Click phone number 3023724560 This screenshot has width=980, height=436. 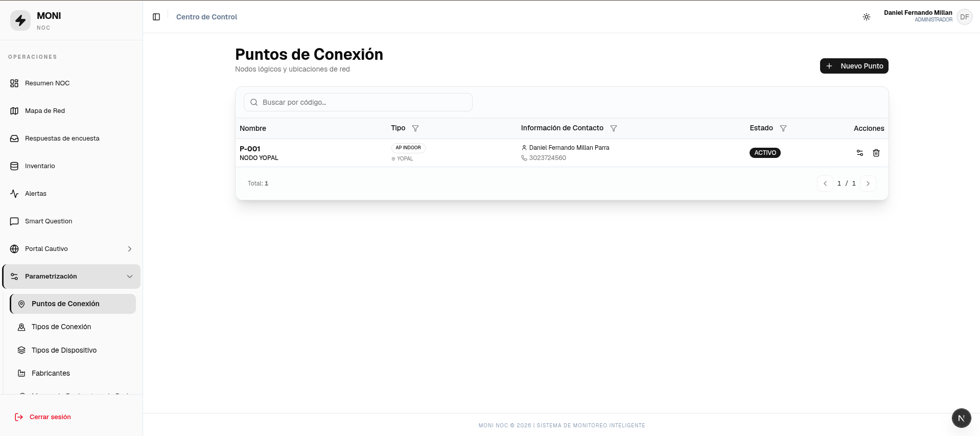click(548, 158)
